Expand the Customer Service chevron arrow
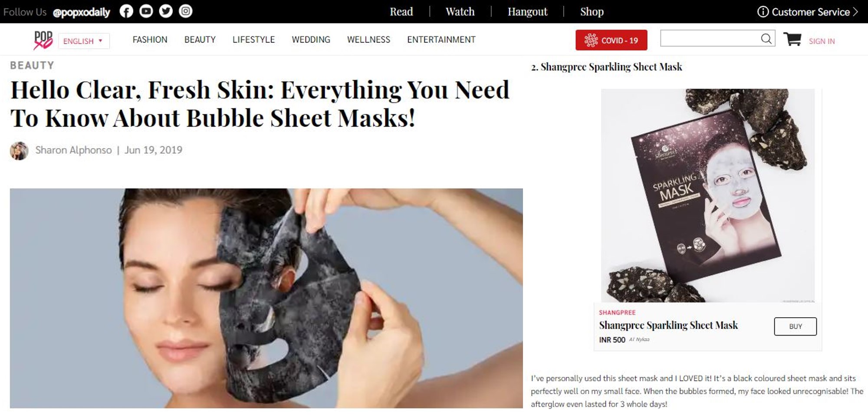 pyautogui.click(x=855, y=12)
